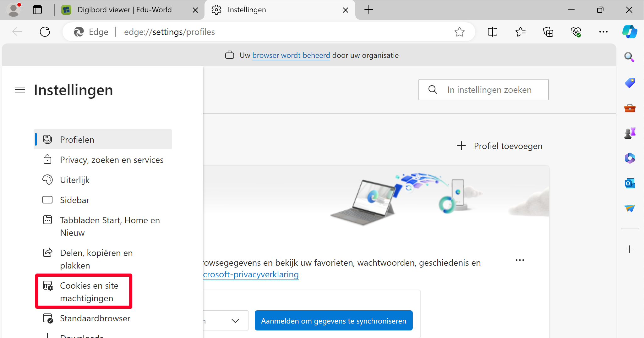Image resolution: width=644 pixels, height=338 pixels.
Task: Open the profile card more options ellipsis
Action: (x=520, y=260)
